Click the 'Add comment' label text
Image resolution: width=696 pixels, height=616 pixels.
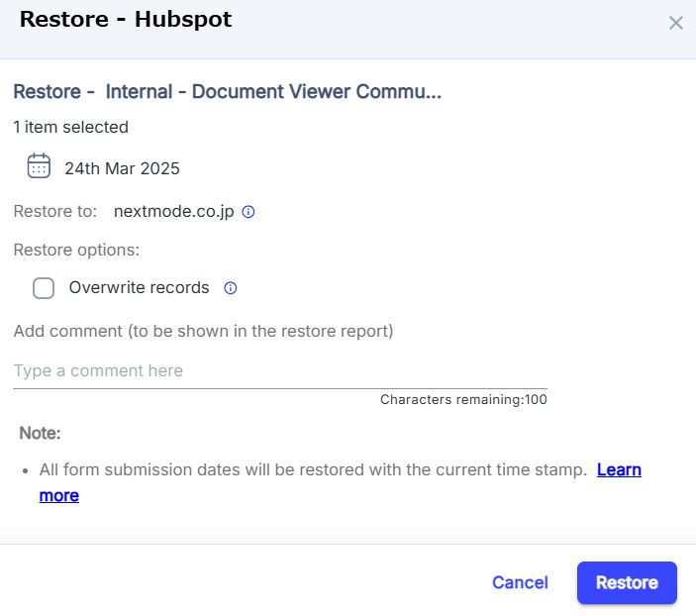(x=203, y=331)
